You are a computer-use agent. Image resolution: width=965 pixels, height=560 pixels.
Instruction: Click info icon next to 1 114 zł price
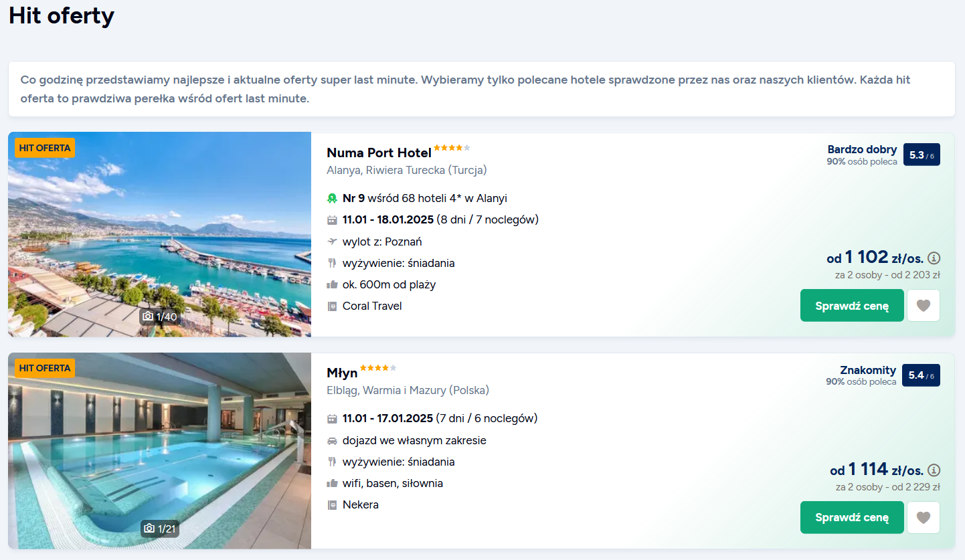(934, 470)
